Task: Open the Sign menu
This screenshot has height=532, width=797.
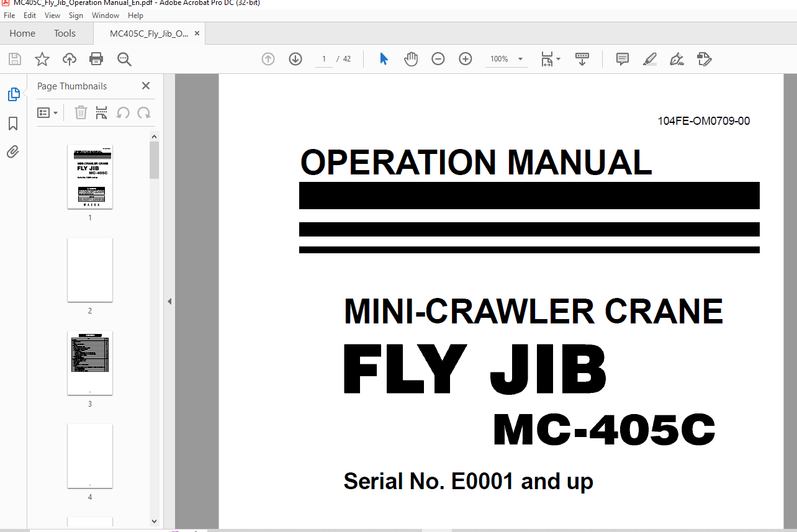Action: pyautogui.click(x=76, y=16)
